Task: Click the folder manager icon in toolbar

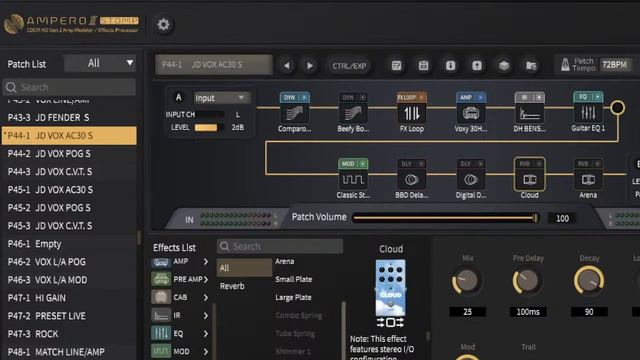Action: click(x=531, y=65)
